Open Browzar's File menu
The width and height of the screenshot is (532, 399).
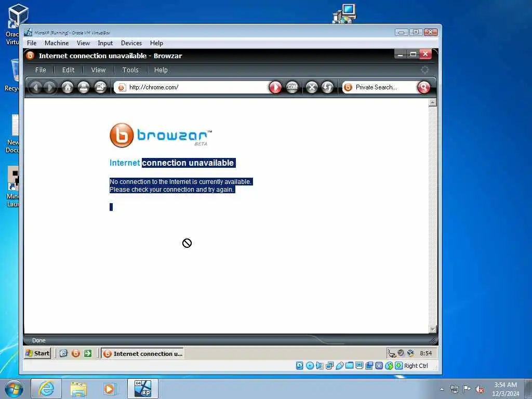pos(41,70)
